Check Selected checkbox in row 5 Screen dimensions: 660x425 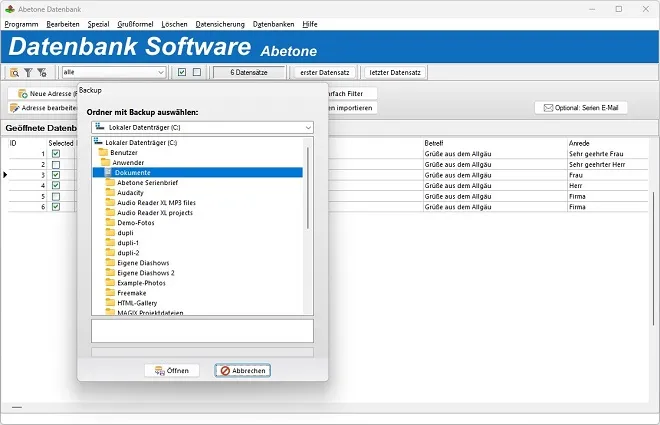click(x=56, y=196)
